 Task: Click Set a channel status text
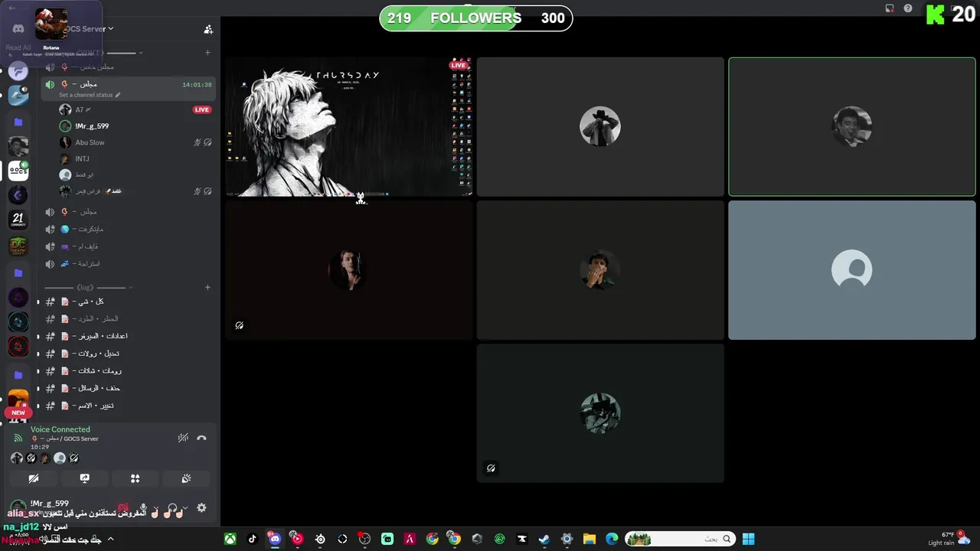(86, 95)
